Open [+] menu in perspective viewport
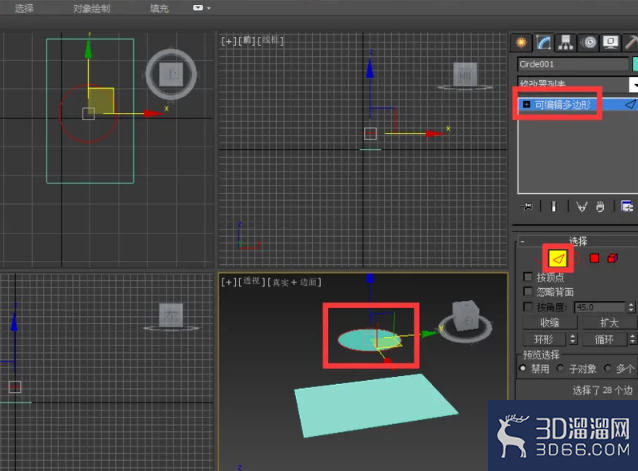638x471 pixels. [x=229, y=282]
